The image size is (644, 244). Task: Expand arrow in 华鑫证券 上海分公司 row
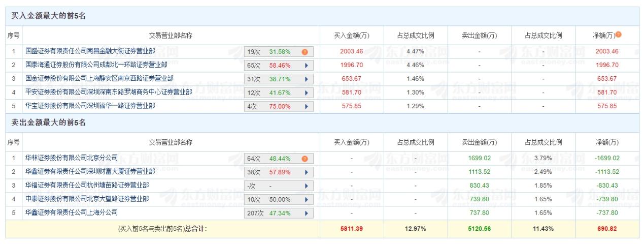click(x=307, y=213)
